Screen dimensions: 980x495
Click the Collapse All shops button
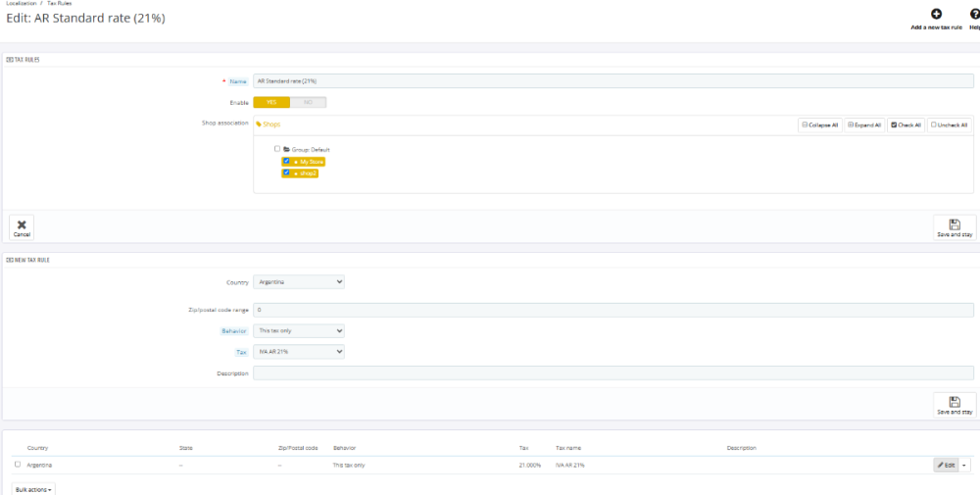point(819,124)
